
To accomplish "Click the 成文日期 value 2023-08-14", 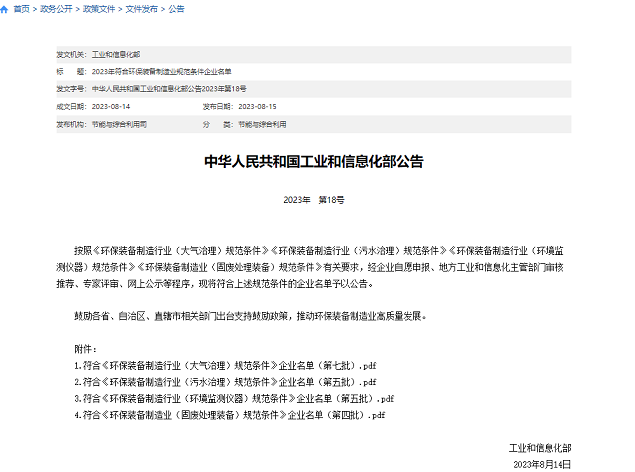I will 111,106.
